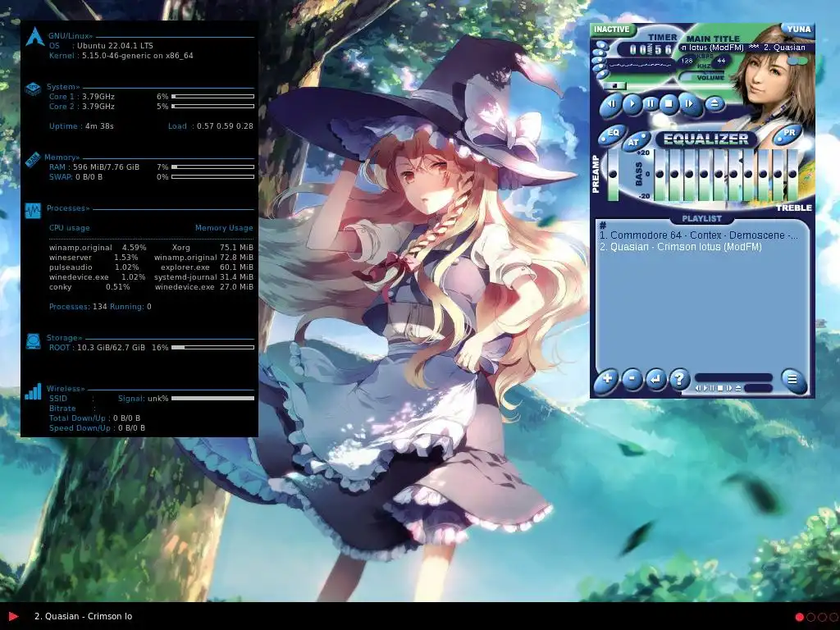Click the Uptime 4m 38s text
The width and height of the screenshot is (840, 630).
pos(81,126)
